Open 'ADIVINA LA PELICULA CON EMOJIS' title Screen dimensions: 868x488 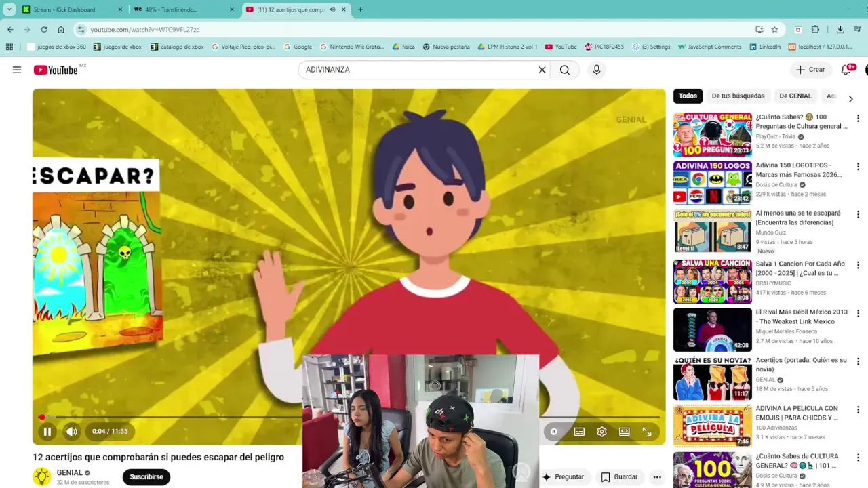[x=797, y=413]
